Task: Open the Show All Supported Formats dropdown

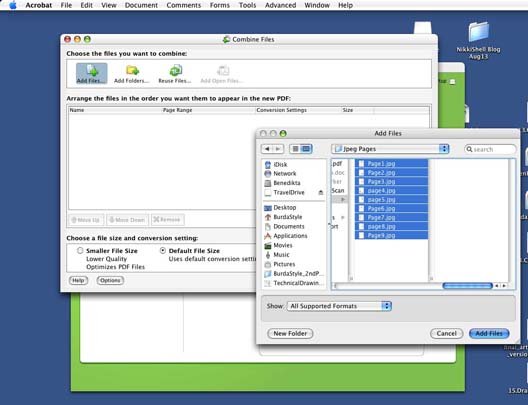Action: point(339,306)
